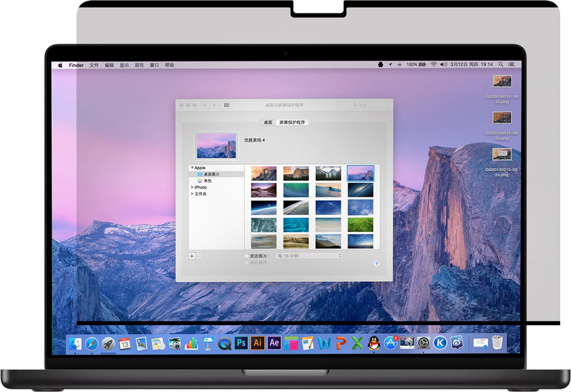The height and width of the screenshot is (392, 571).
Task: Open Launchpad rocket icon in the Dock
Action: (x=108, y=343)
